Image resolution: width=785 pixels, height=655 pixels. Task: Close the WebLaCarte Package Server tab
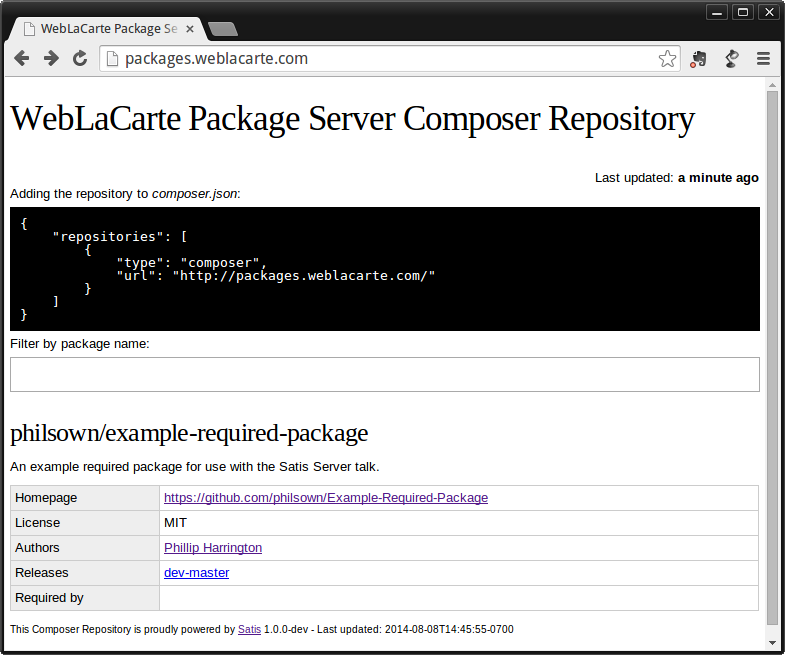(190, 29)
